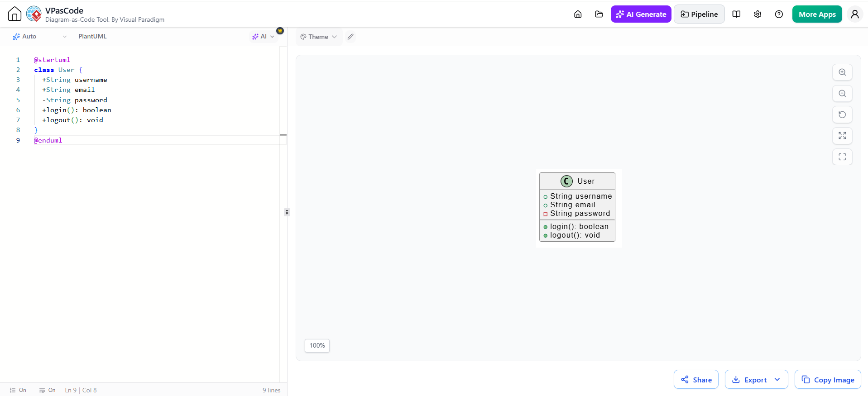Enter fullscreen with the corner brackets icon

(x=842, y=157)
